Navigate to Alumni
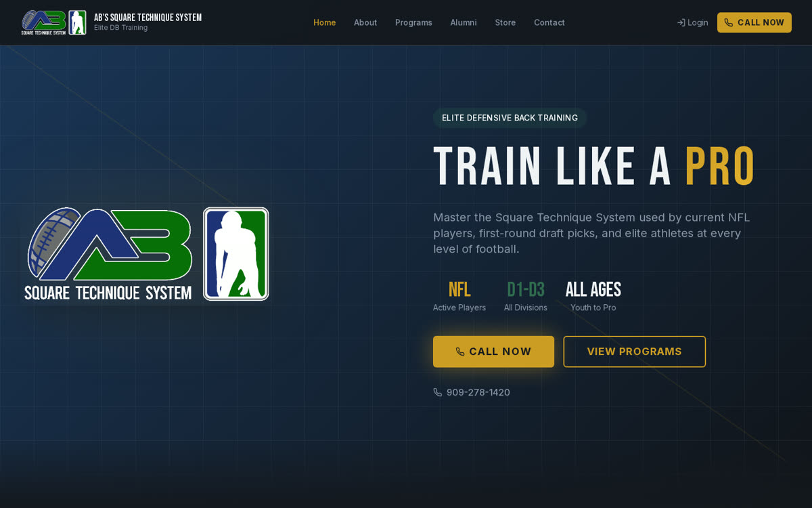 [464, 22]
